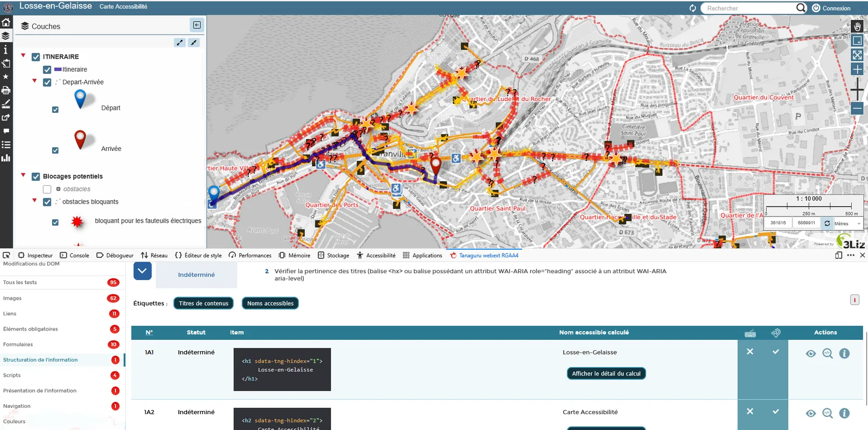Click the X coordinate field 381816
868x430 pixels.
(x=778, y=223)
